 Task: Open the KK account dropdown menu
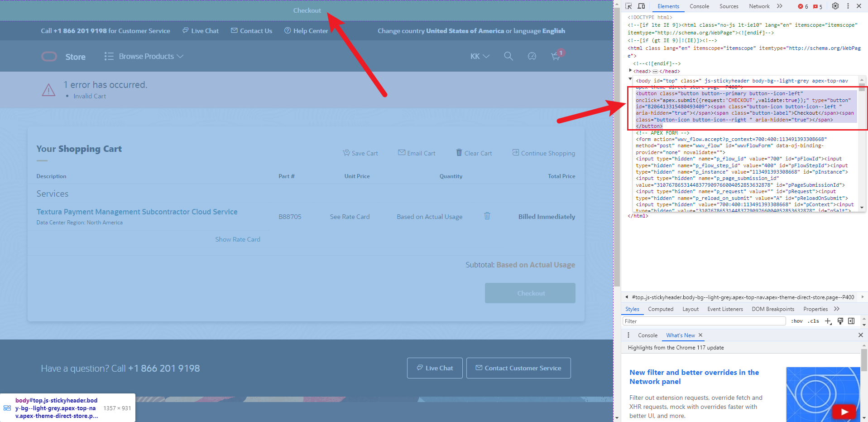(x=480, y=56)
